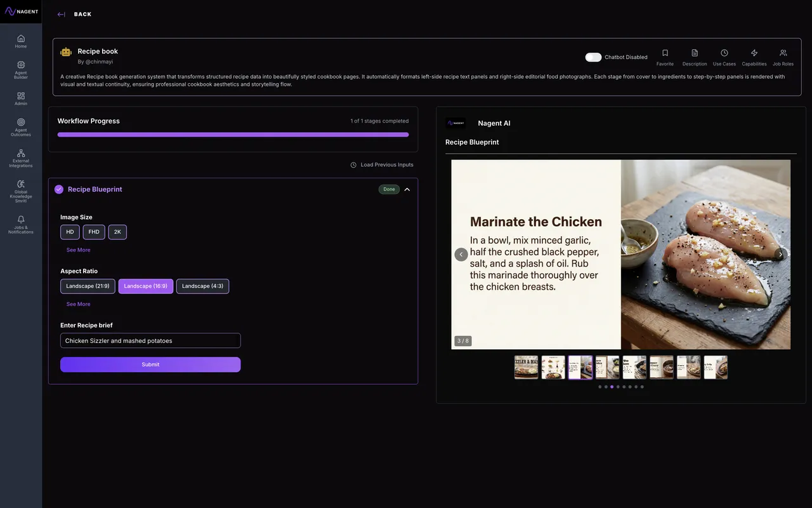Expand See More under Aspect Ratio

click(x=78, y=304)
